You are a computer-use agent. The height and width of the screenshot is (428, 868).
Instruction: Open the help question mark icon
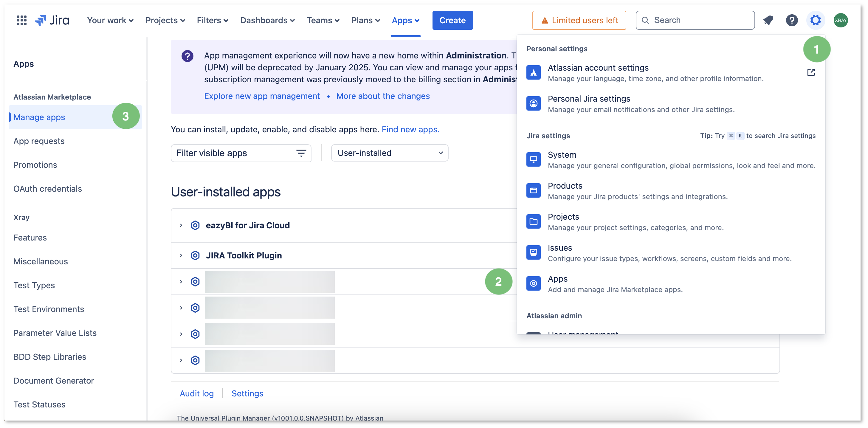(x=791, y=20)
